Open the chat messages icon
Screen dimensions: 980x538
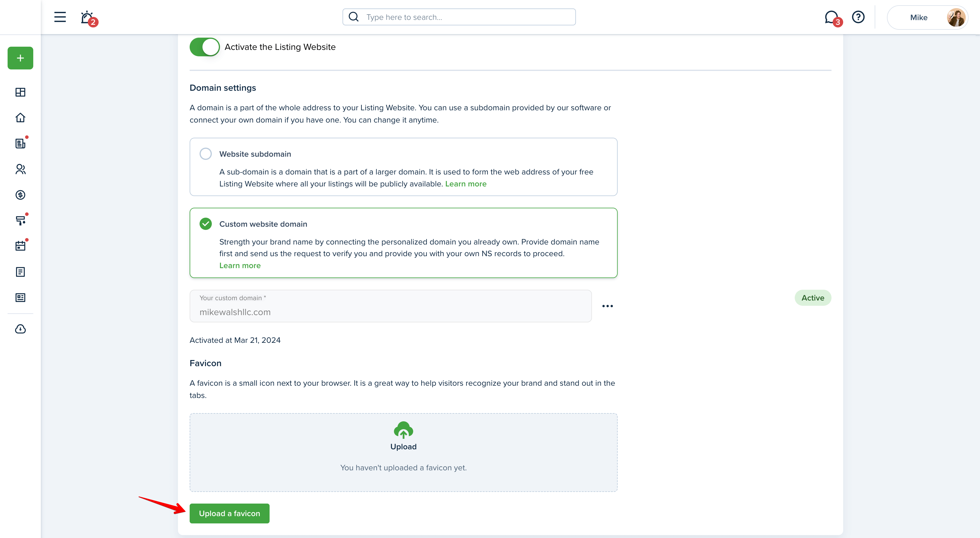(832, 18)
